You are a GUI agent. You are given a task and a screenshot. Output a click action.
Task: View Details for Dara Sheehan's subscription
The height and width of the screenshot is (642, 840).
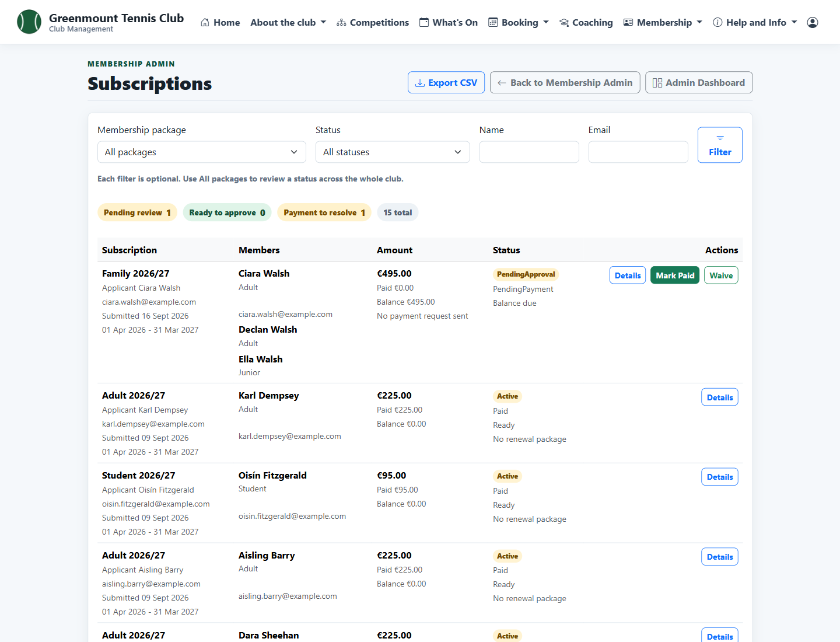(x=720, y=636)
